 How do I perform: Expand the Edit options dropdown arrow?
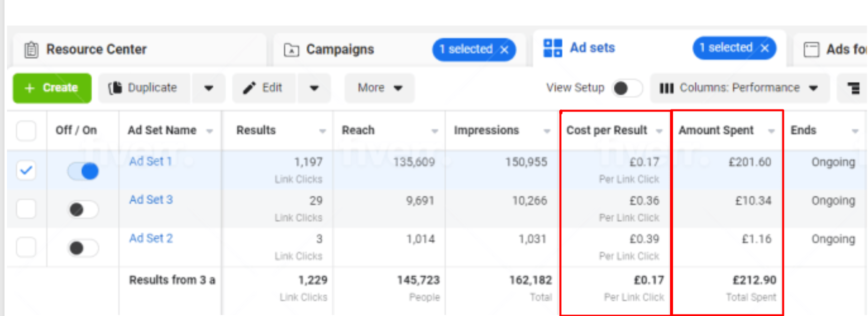314,88
